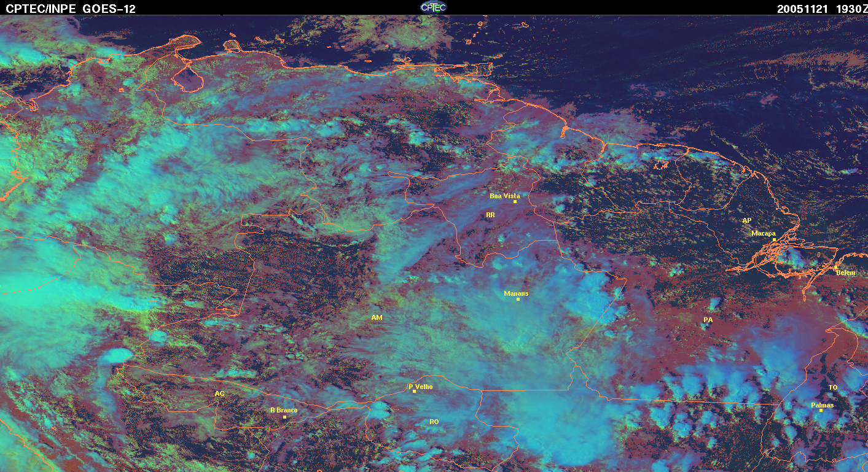Select the PA state label
Screen dimensions: 868x472
click(x=708, y=320)
